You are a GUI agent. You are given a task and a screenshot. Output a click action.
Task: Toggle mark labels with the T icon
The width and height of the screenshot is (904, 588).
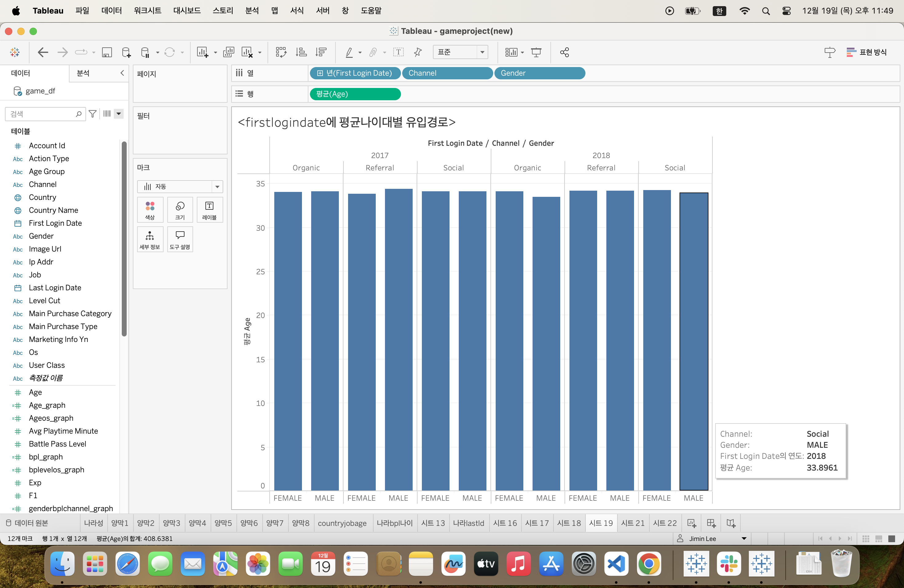point(398,52)
